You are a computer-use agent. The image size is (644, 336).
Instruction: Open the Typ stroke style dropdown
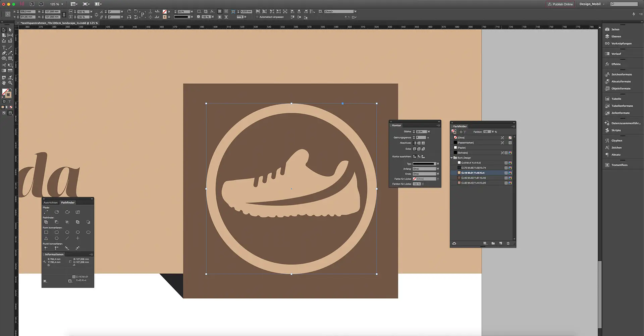pos(438,164)
